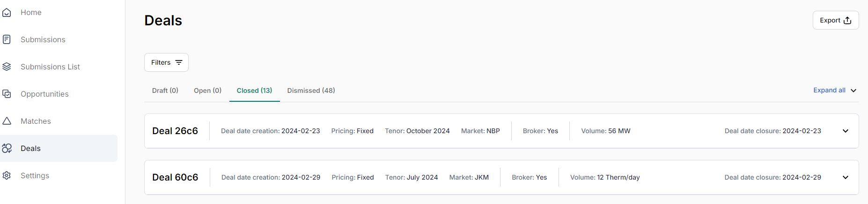Viewport: 868px width, 204px height.
Task: Click the Settings gear icon
Action: click(7, 175)
